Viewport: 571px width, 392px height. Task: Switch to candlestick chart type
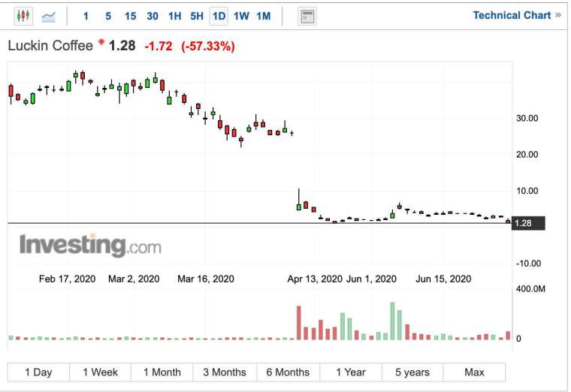click(x=23, y=16)
